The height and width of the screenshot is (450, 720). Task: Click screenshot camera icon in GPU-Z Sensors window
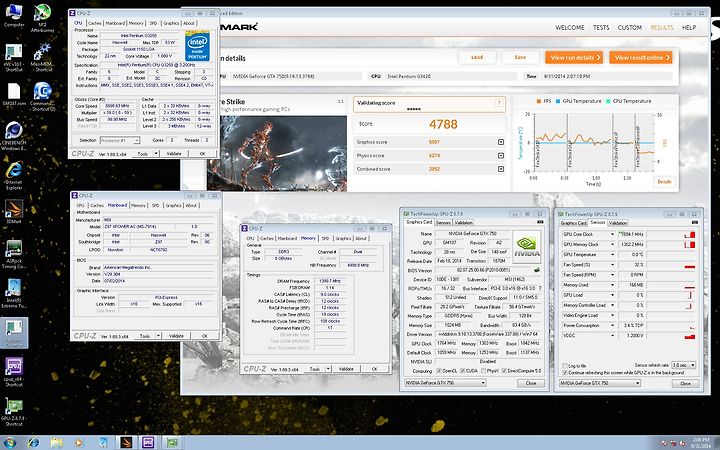[x=694, y=222]
